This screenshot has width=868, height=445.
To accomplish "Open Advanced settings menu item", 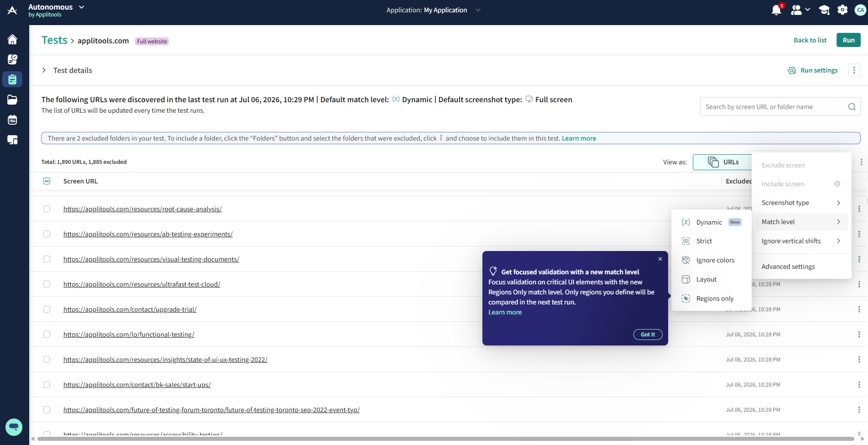I will point(801,267).
